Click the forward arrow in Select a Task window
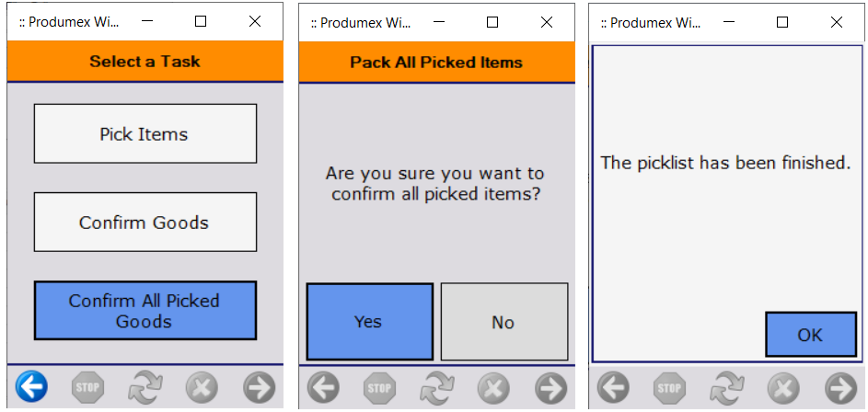The image size is (868, 412). pos(259,387)
